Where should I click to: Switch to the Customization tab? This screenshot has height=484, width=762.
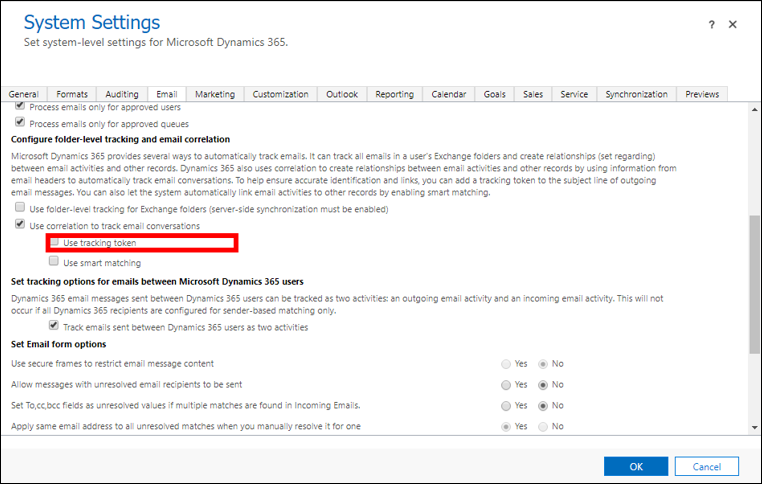click(x=280, y=94)
